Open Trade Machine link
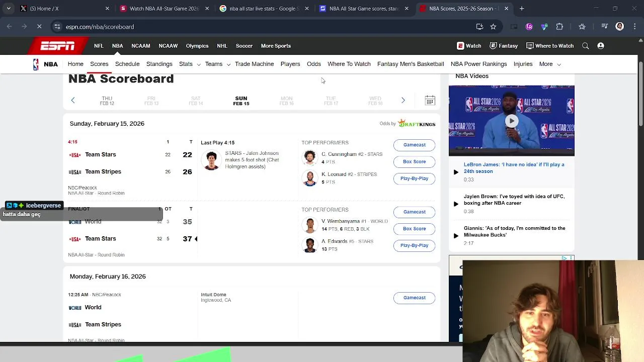 click(x=254, y=64)
